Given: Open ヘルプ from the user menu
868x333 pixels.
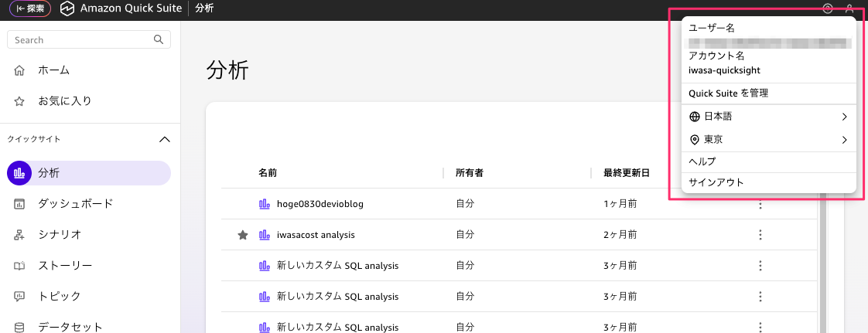Looking at the screenshot, I should tap(702, 161).
